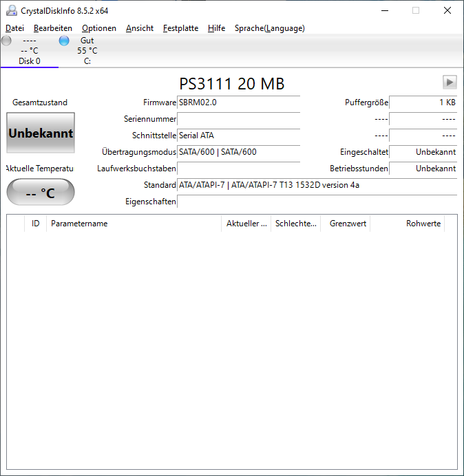This screenshot has width=464, height=476.
Task: Minimize the CrystalDiskInfo window
Action: tap(385, 10)
